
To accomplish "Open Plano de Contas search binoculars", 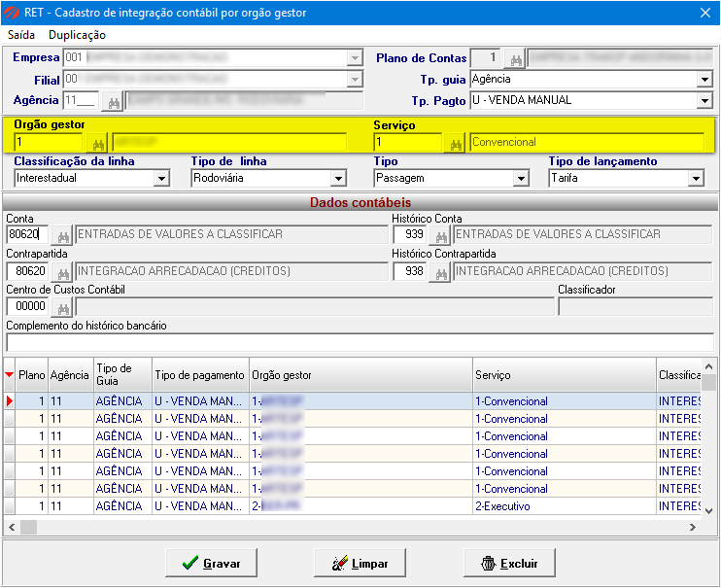I will (x=515, y=59).
